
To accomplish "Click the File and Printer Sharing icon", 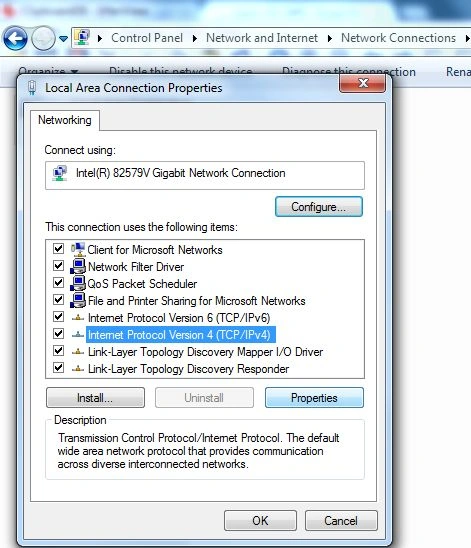I will pyautogui.click(x=78, y=300).
